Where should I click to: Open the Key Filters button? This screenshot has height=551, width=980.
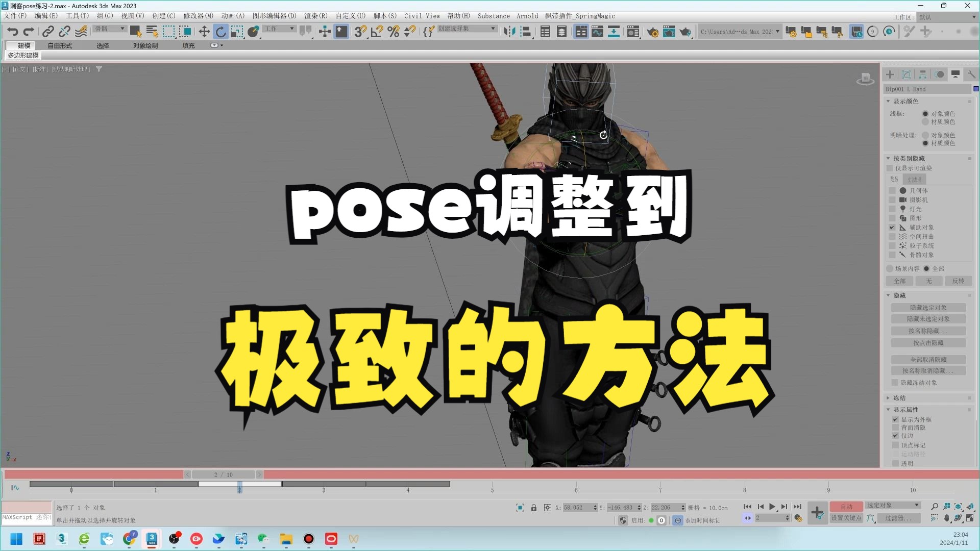898,518
